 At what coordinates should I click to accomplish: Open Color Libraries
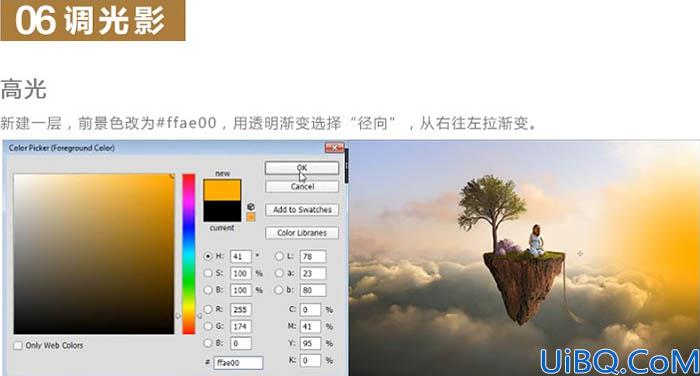[302, 233]
